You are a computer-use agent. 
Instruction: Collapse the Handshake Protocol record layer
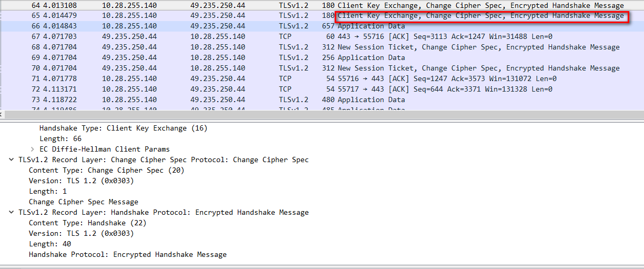[12, 212]
